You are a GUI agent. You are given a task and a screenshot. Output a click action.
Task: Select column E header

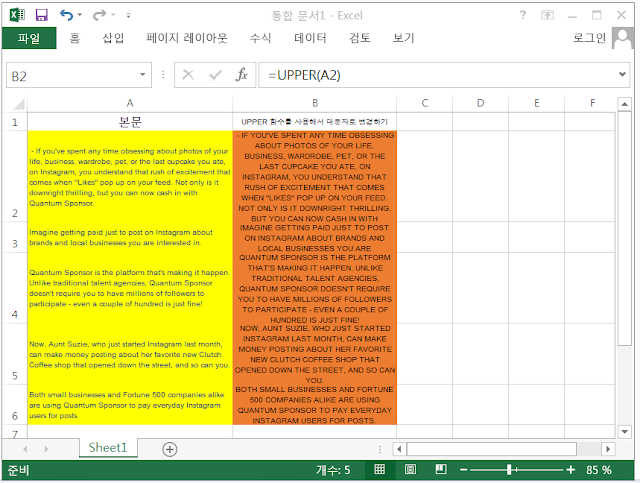coord(536,103)
